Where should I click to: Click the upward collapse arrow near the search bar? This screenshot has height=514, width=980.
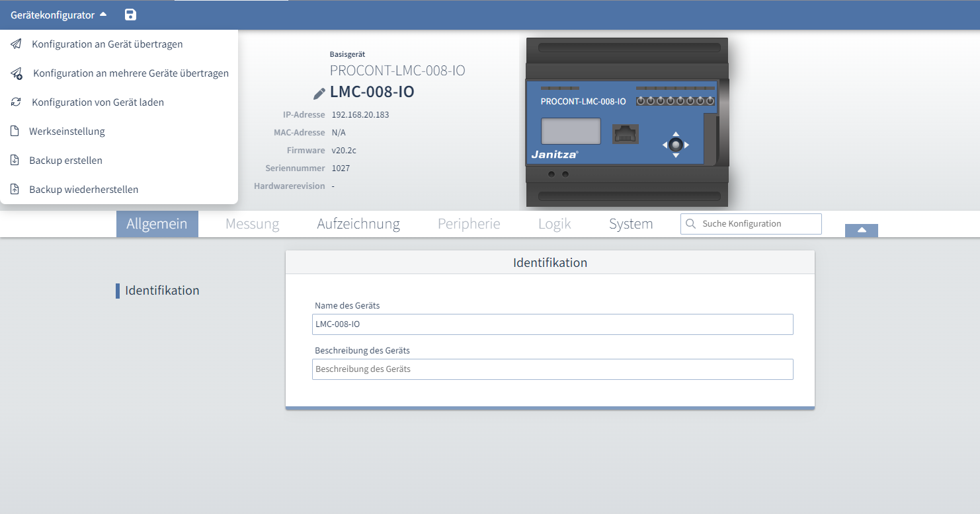(x=861, y=229)
